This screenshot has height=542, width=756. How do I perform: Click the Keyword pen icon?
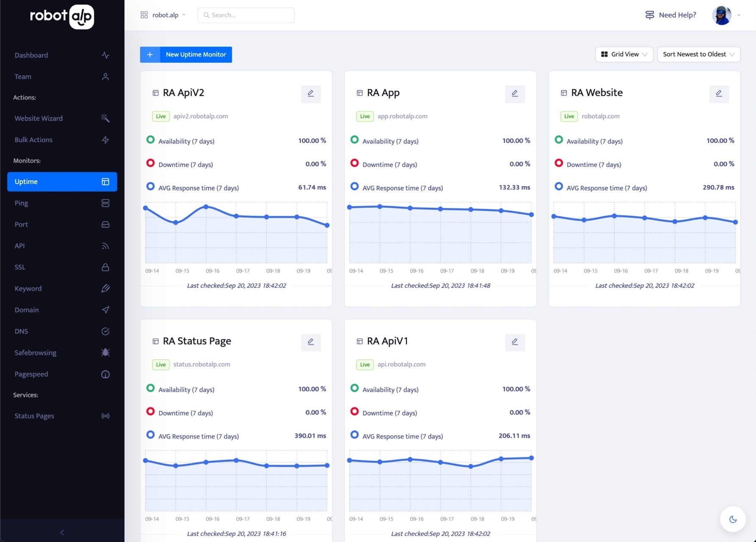coord(105,289)
